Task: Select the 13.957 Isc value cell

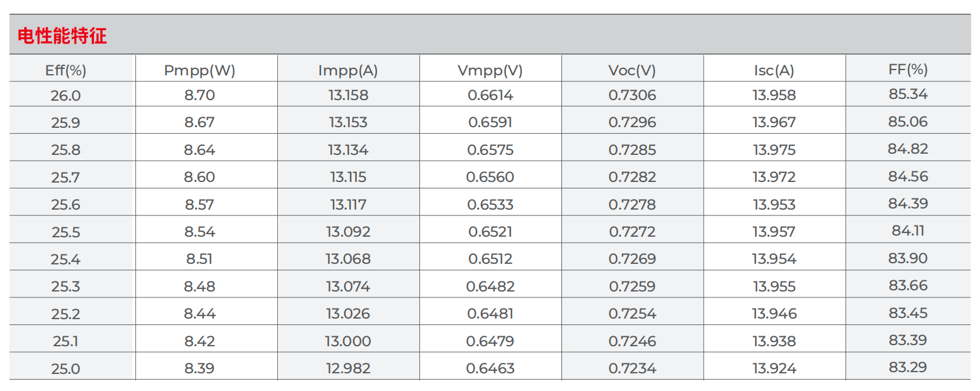Action: click(x=774, y=232)
